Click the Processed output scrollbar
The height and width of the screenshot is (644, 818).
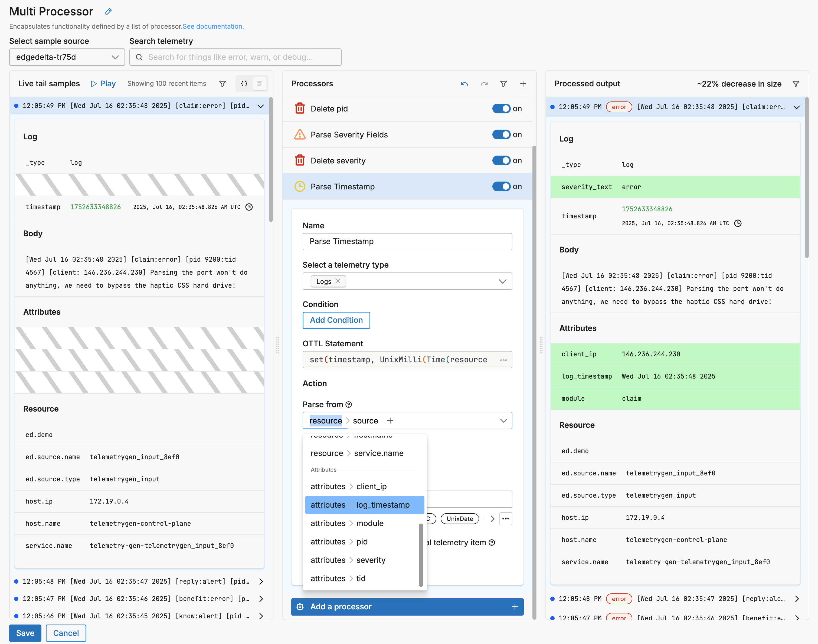coord(807,178)
